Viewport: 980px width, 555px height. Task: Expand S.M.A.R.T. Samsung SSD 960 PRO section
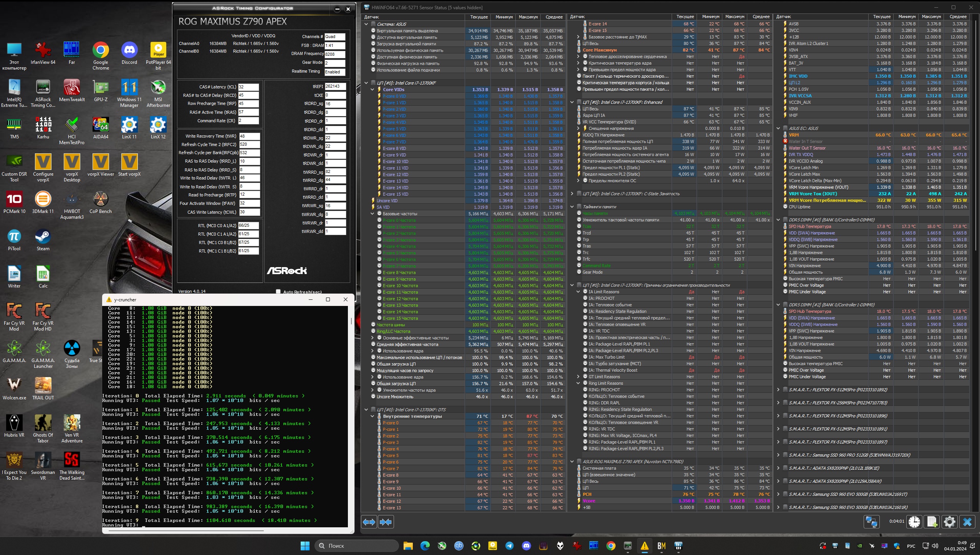tap(778, 455)
